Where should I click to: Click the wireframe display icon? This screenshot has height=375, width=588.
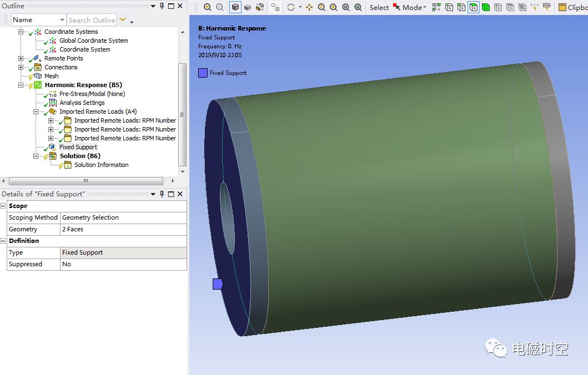click(x=260, y=7)
